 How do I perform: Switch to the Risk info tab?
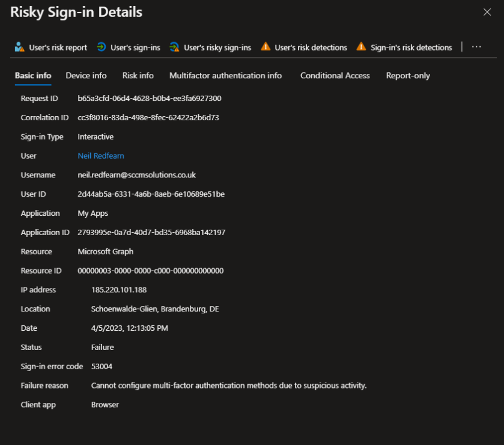pos(138,75)
